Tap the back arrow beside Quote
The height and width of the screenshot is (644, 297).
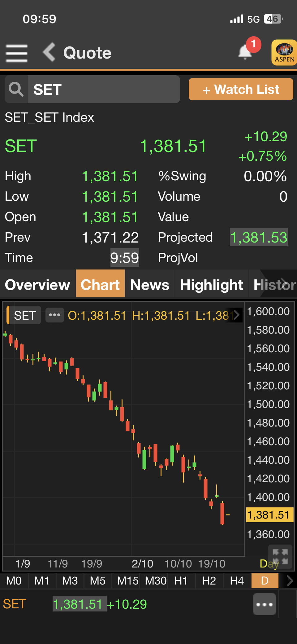(x=49, y=52)
